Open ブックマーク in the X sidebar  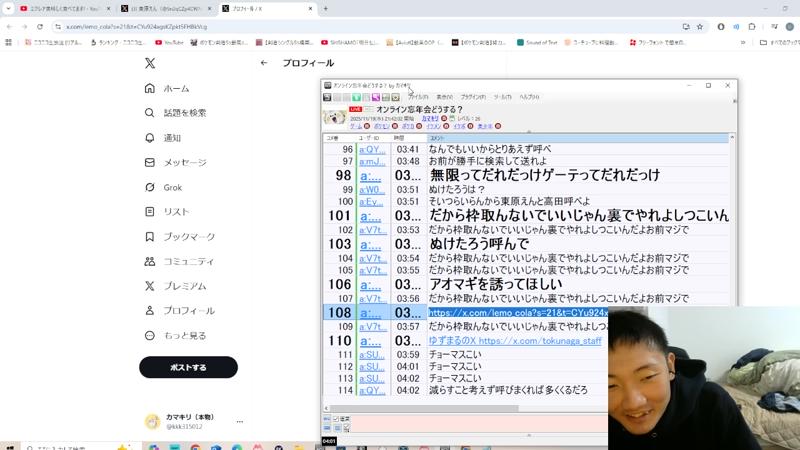pyautogui.click(x=180, y=237)
